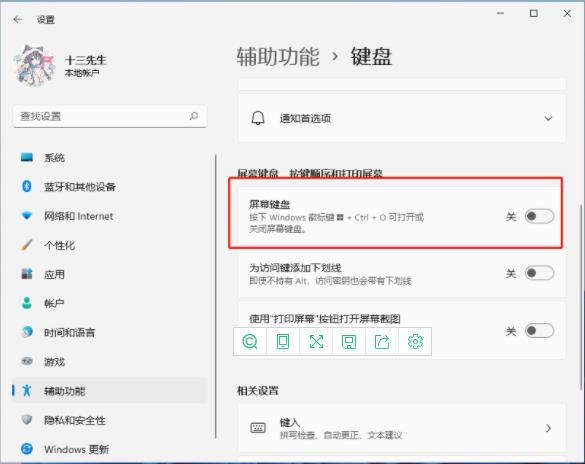585x464 pixels.
Task: Open 帐户 category
Action: pos(110,303)
